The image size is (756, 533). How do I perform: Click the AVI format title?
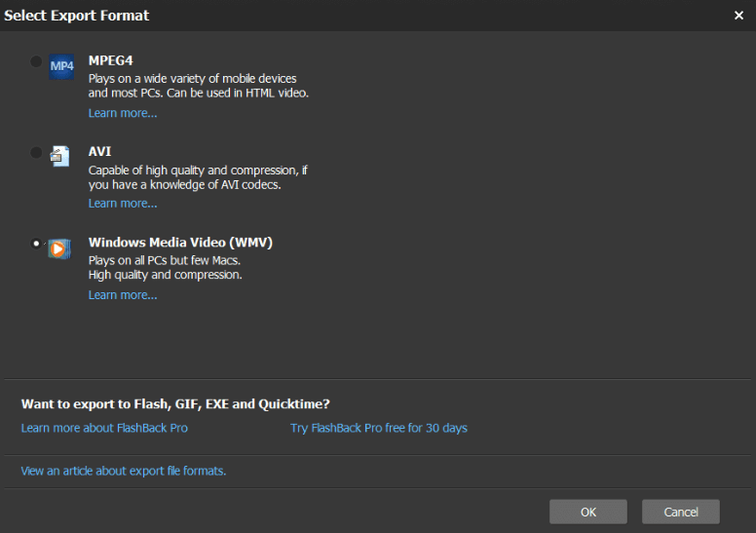100,151
